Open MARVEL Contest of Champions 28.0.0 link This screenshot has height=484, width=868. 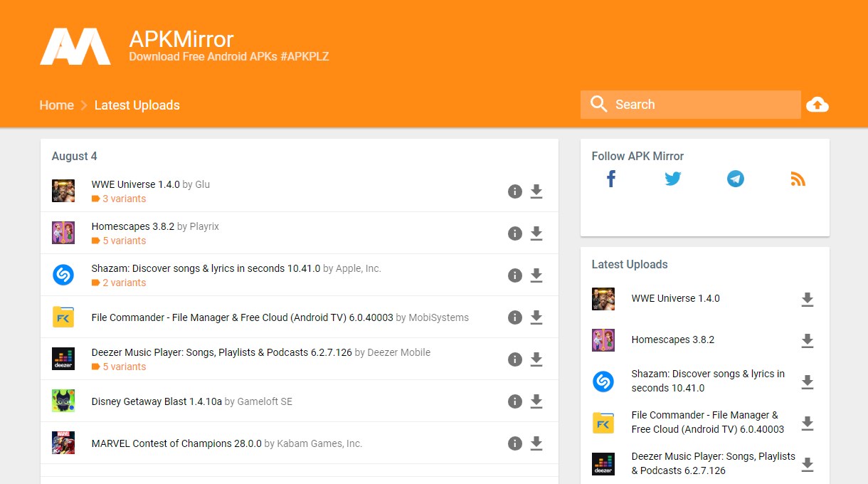tap(176, 443)
